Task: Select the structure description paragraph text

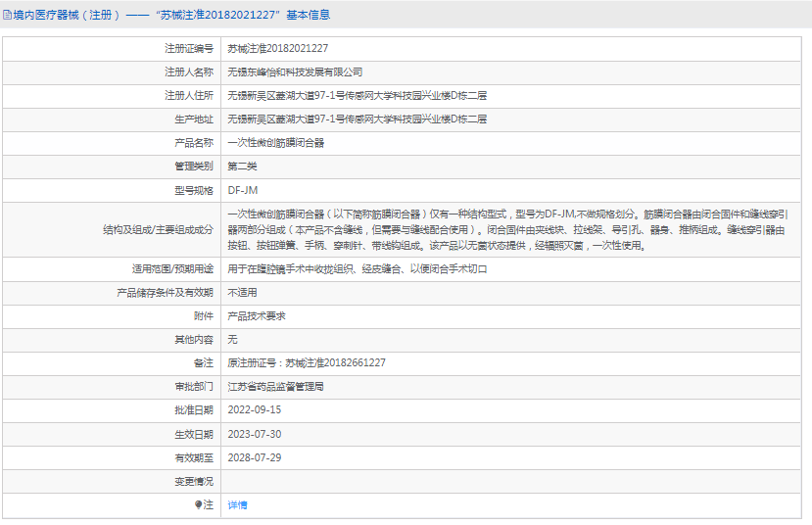Action: [x=507, y=230]
